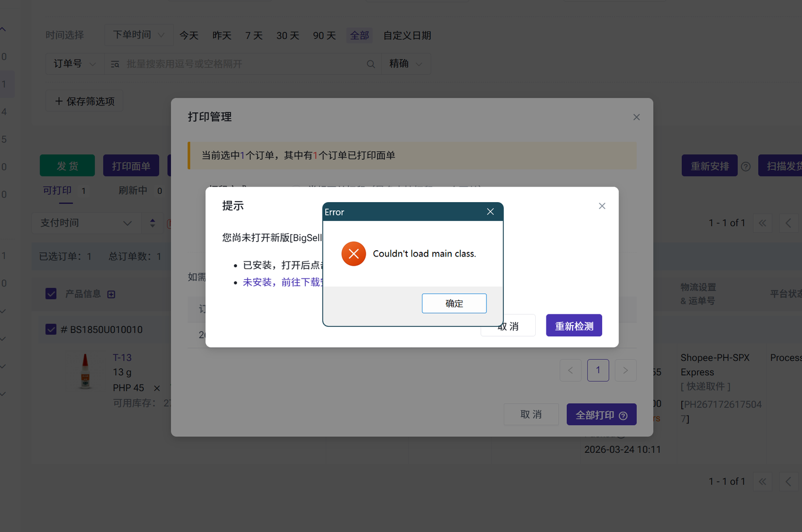Viewport: 802px width, 532px height.
Task: Click the top first-page double arrow
Action: (762, 223)
